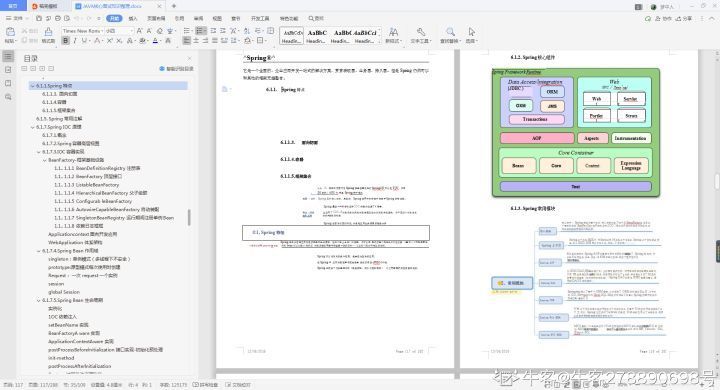Select the active Home ribbon tab
This screenshot has height=390, width=720.
(114, 18)
